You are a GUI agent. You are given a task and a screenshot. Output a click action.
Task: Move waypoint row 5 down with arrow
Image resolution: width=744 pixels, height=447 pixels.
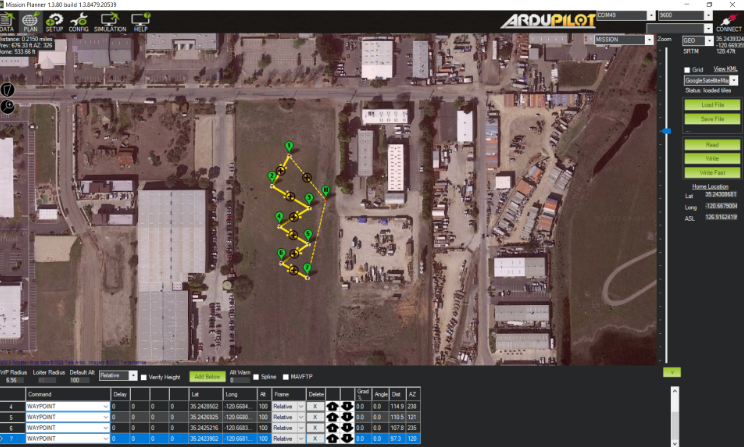tap(347, 417)
